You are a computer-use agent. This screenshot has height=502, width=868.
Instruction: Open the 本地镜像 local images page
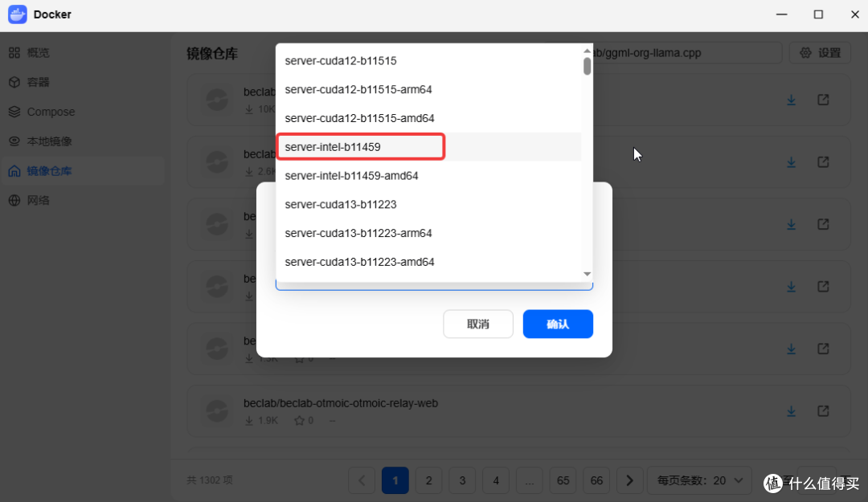point(83,141)
